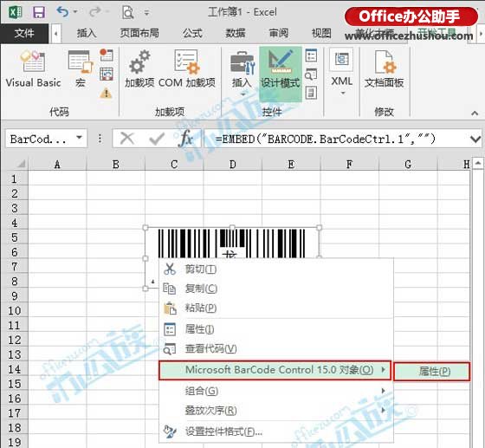Screen dimensions: 485x448
Task: Expand the customize quick access toolbar dropdown
Action: [x=146, y=13]
